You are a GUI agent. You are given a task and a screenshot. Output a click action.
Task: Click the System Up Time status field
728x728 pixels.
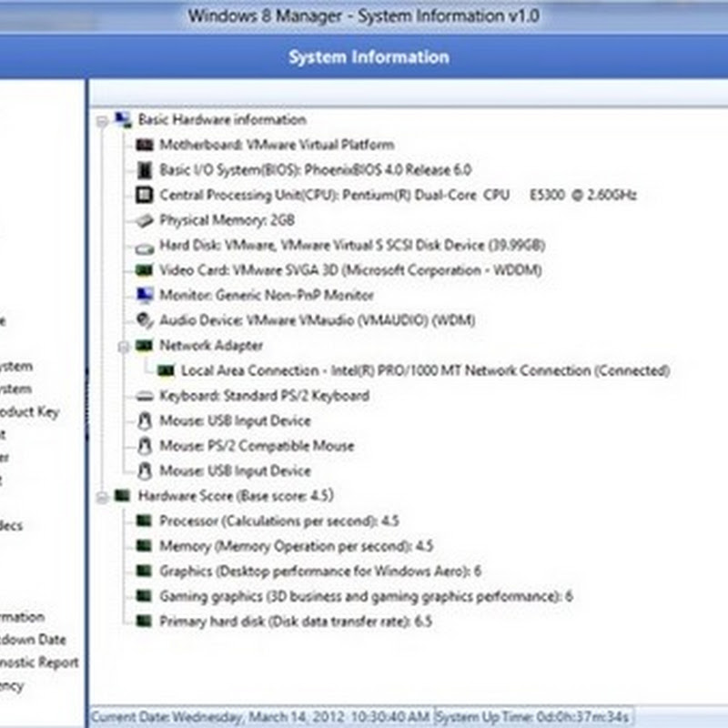pos(533,717)
